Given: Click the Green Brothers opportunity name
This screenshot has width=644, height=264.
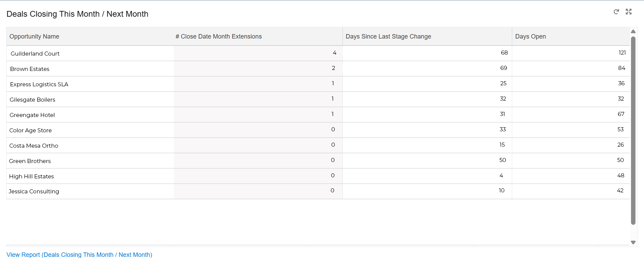Looking at the screenshot, I should (30, 161).
